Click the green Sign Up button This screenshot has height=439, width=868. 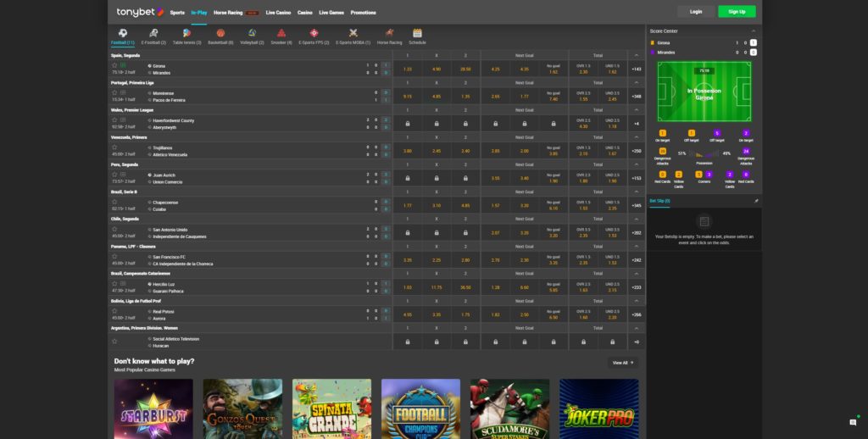click(737, 12)
